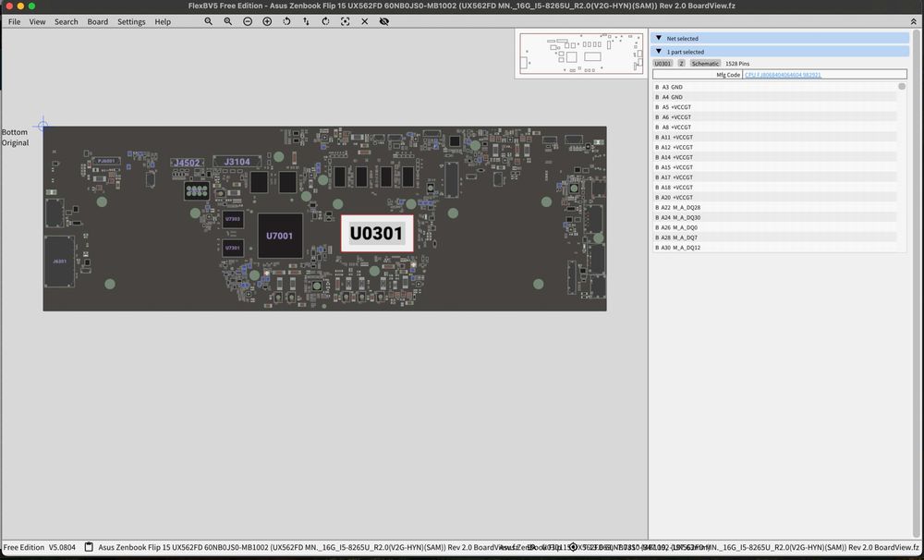Select pin row A8 +VCCGT
The height and width of the screenshot is (560, 924).
click(775, 127)
